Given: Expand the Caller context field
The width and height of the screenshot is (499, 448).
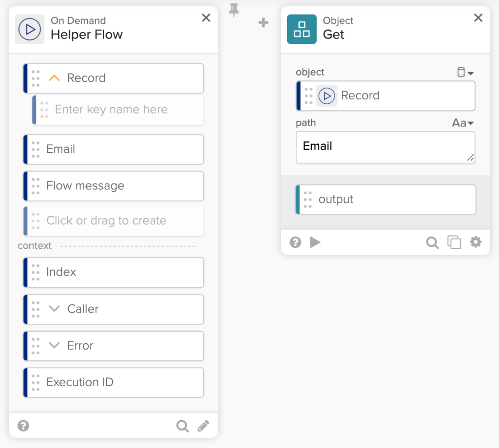Looking at the screenshot, I should [55, 309].
